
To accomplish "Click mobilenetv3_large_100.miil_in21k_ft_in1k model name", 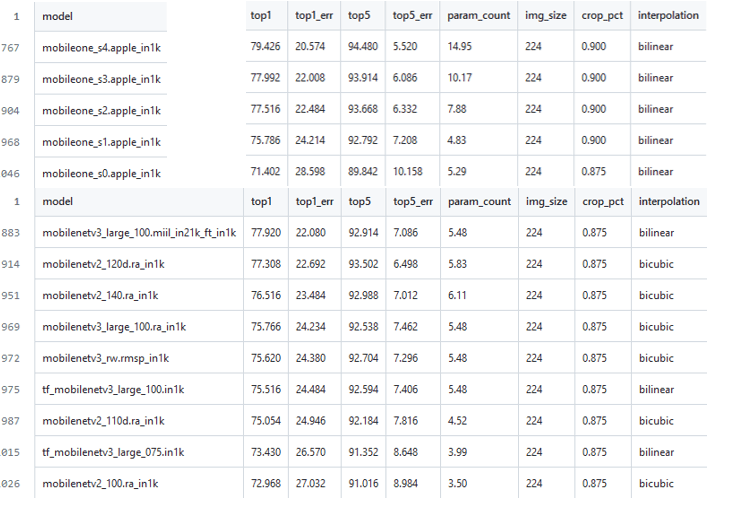I will pyautogui.click(x=139, y=233).
